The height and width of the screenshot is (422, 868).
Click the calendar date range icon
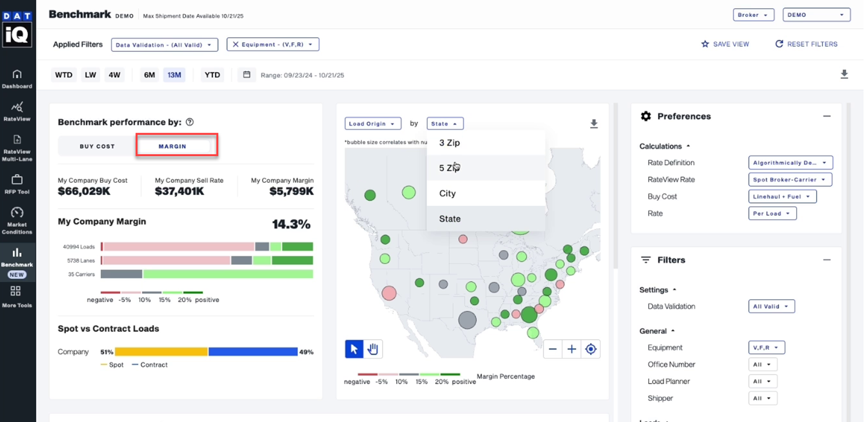[247, 75]
